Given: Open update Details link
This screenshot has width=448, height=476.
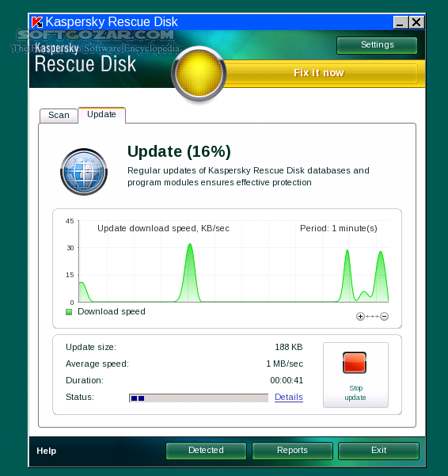Looking at the screenshot, I should pyautogui.click(x=289, y=397).
